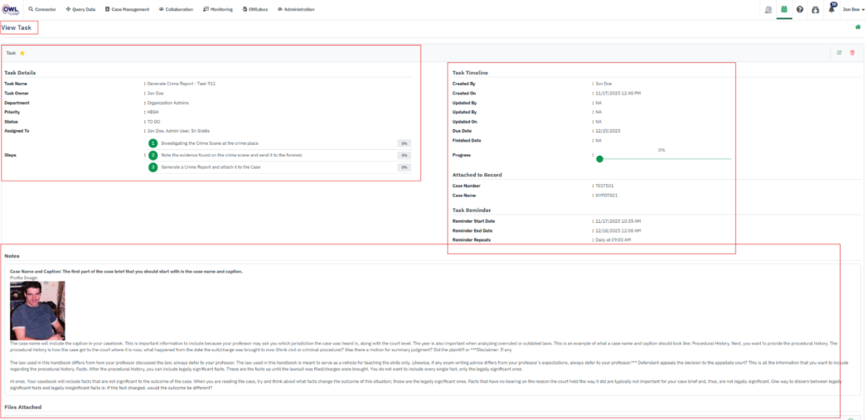Click the download inbox icon in header
Image resolution: width=868 pixels, height=420 pixels.
click(816, 9)
